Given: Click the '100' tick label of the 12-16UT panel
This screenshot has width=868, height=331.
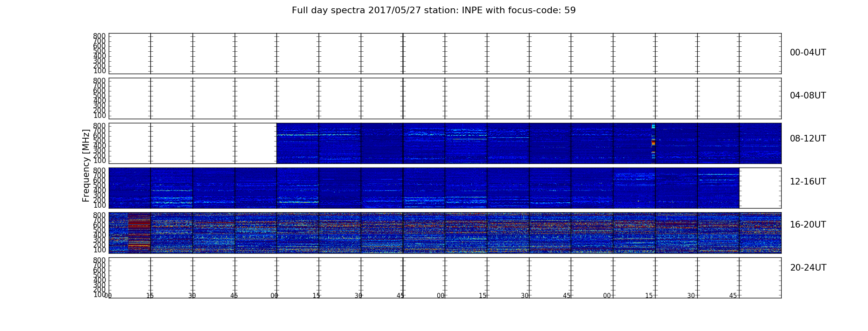Looking at the screenshot, I should pyautogui.click(x=99, y=205).
